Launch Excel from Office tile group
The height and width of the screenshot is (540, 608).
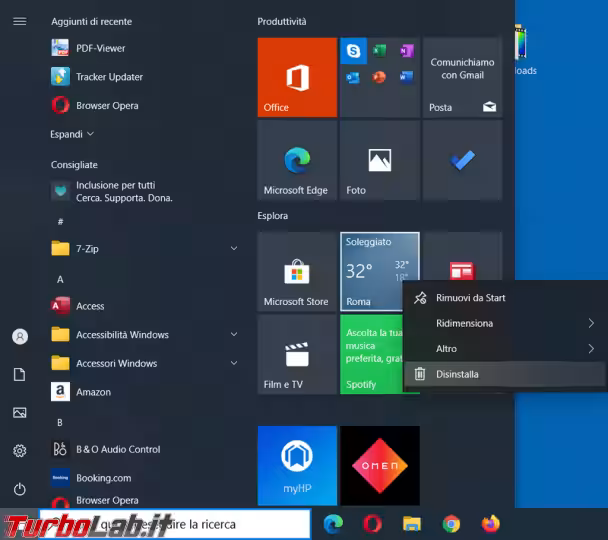pyautogui.click(x=379, y=51)
